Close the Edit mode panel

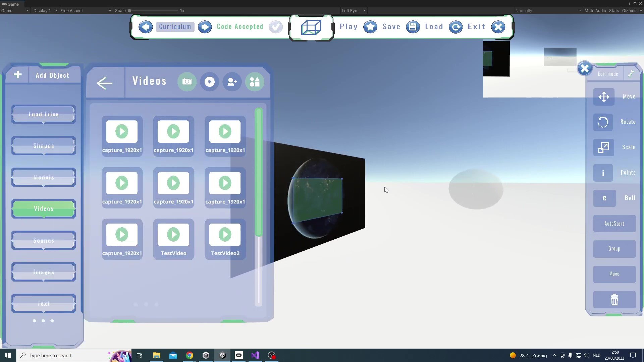[x=585, y=68]
